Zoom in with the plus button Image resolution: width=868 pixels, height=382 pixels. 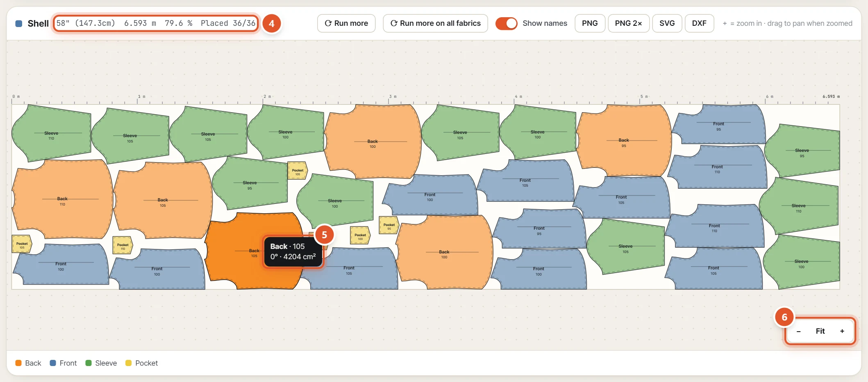click(x=842, y=331)
